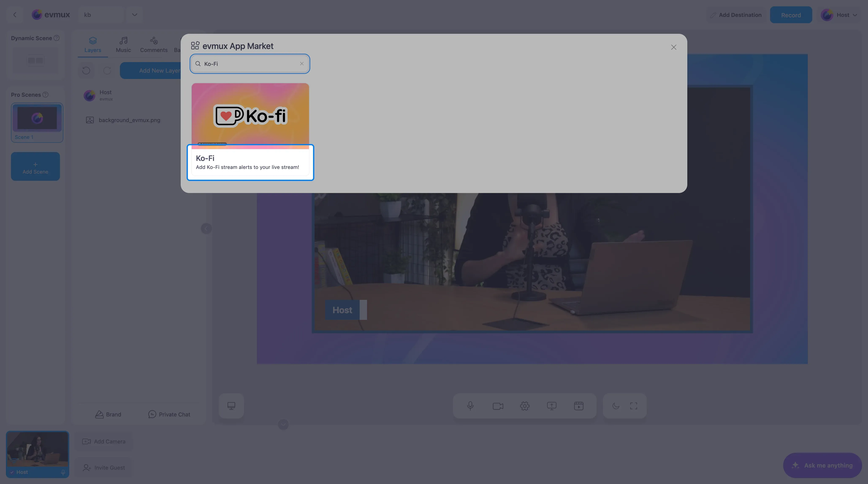Click the Add Scene button
The height and width of the screenshot is (484, 868).
point(35,166)
